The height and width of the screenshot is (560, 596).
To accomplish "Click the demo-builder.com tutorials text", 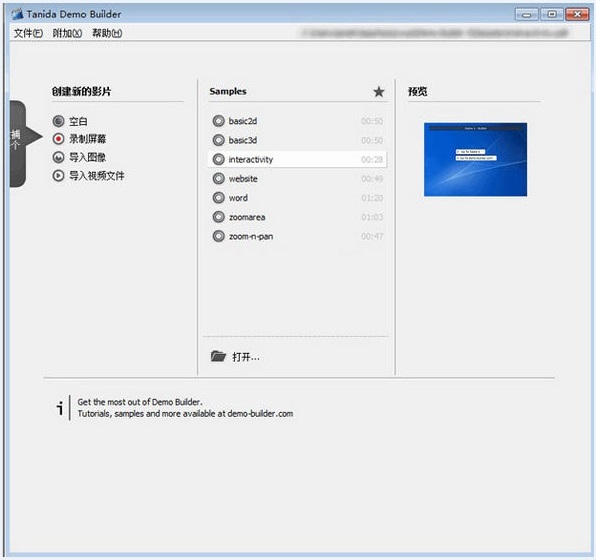I will tap(185, 414).
